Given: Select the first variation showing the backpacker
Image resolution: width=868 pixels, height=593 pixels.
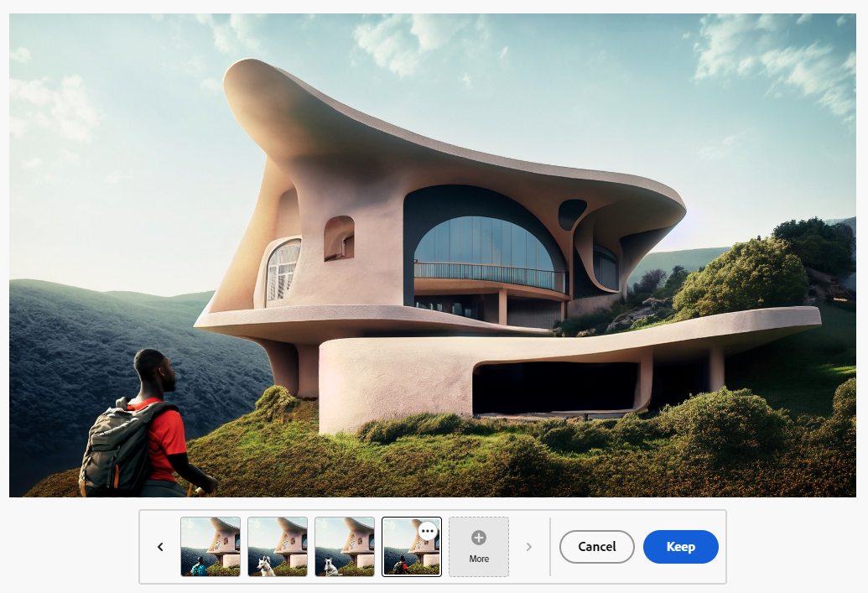Looking at the screenshot, I should [210, 547].
